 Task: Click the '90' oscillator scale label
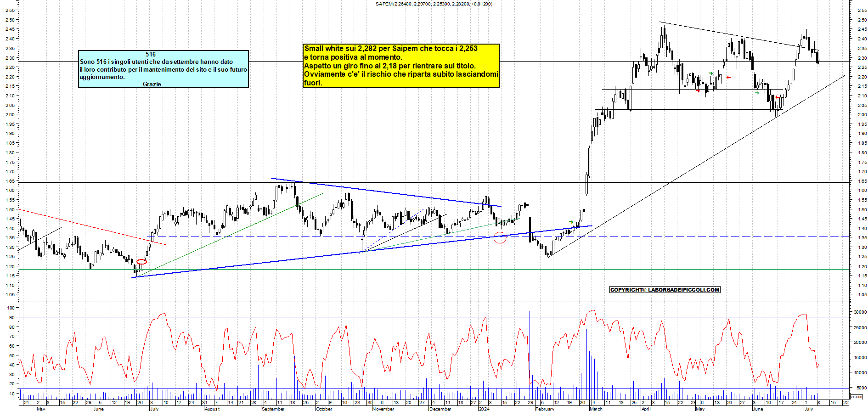[12, 317]
